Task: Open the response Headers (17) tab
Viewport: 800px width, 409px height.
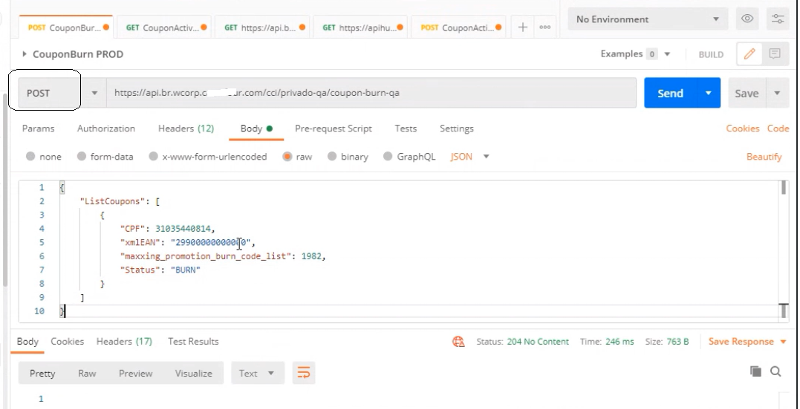Action: pos(124,342)
